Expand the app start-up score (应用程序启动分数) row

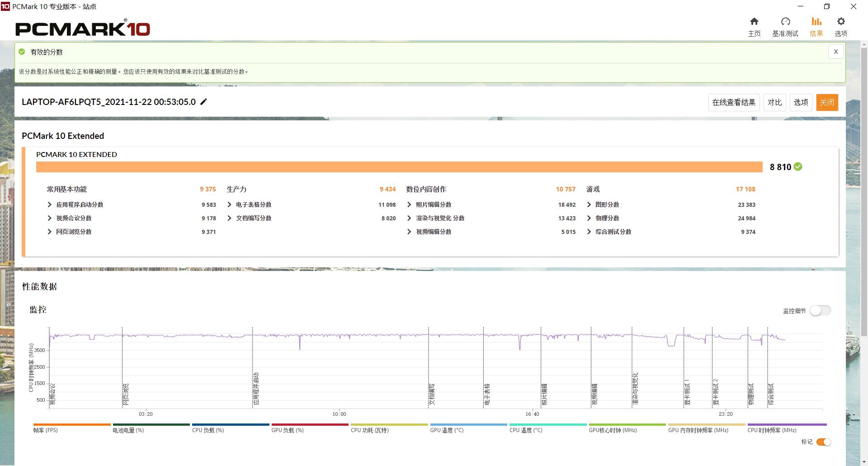[x=50, y=205]
